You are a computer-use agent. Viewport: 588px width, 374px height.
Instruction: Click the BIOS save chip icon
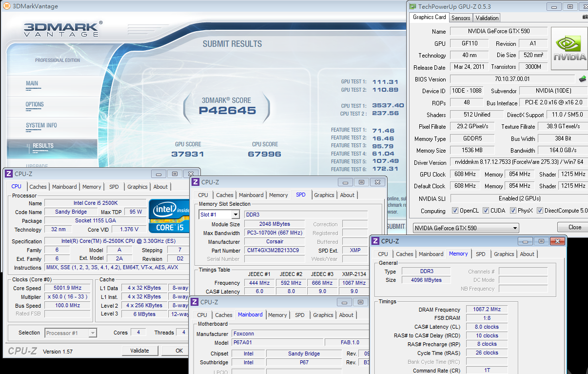(582, 79)
